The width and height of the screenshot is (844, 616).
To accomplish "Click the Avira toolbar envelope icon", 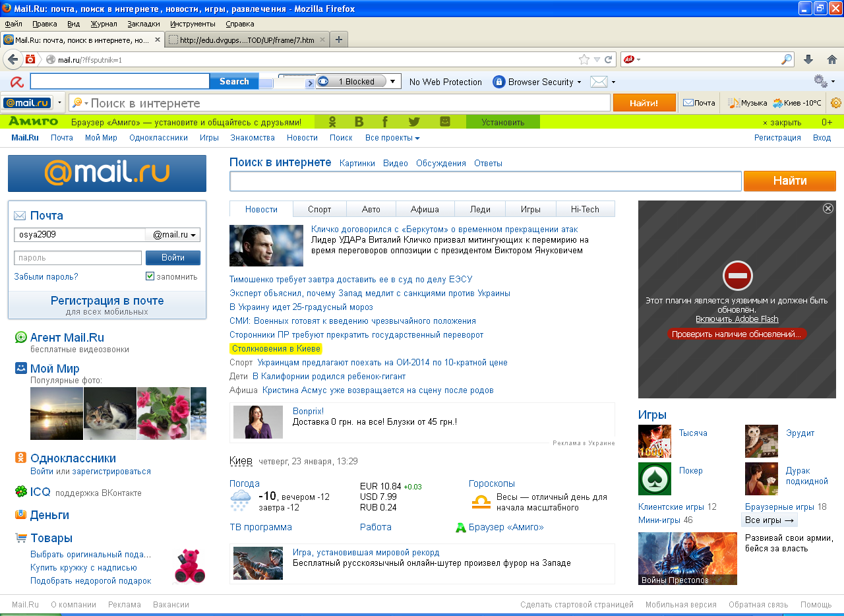I will (x=598, y=82).
